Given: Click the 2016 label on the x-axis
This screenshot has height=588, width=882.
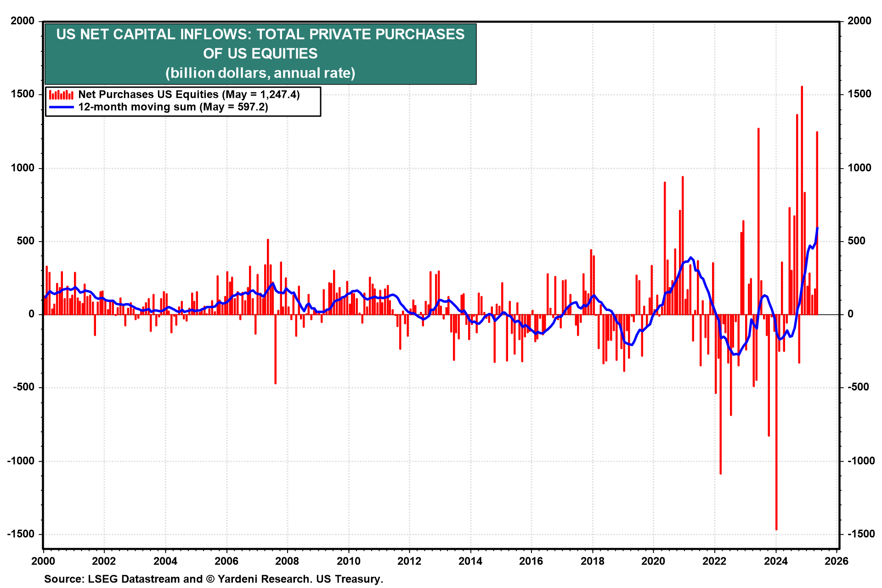Looking at the screenshot, I should tap(531, 561).
